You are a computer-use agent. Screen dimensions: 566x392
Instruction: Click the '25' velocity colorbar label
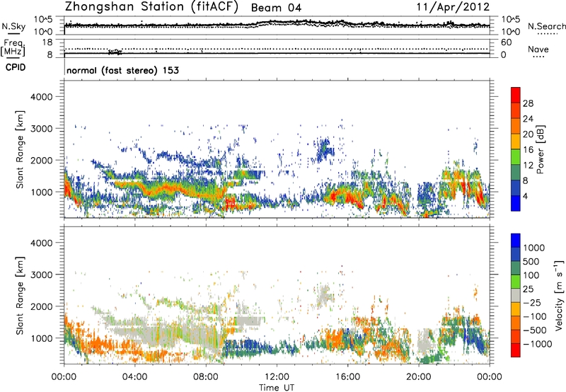tap(528, 289)
